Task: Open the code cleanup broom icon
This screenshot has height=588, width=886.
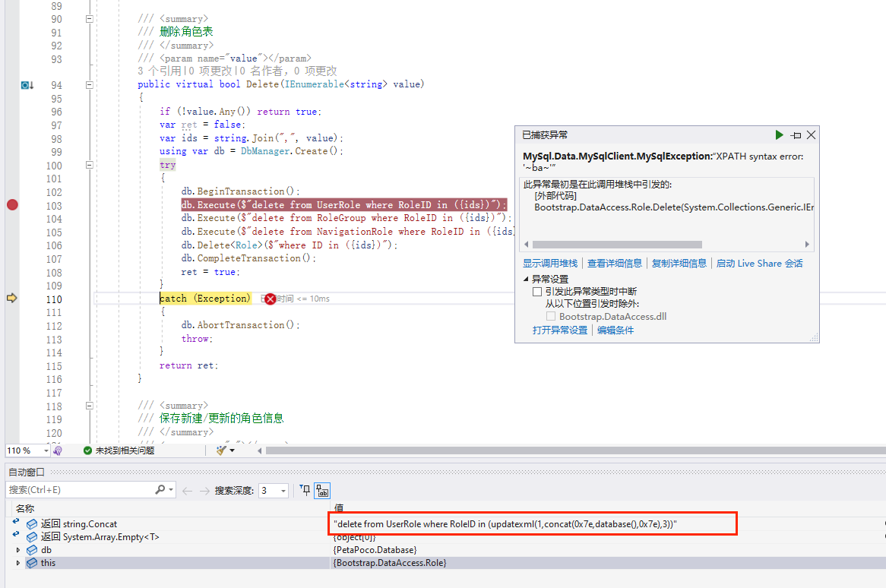Action: (x=221, y=450)
